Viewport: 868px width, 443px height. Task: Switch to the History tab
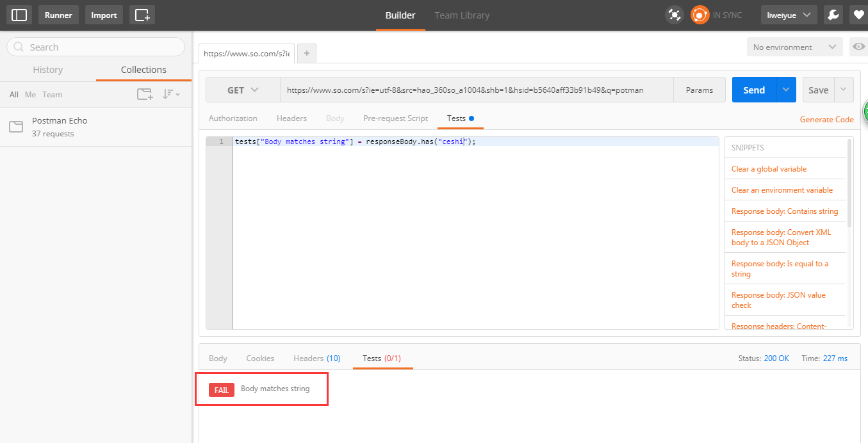click(x=48, y=70)
